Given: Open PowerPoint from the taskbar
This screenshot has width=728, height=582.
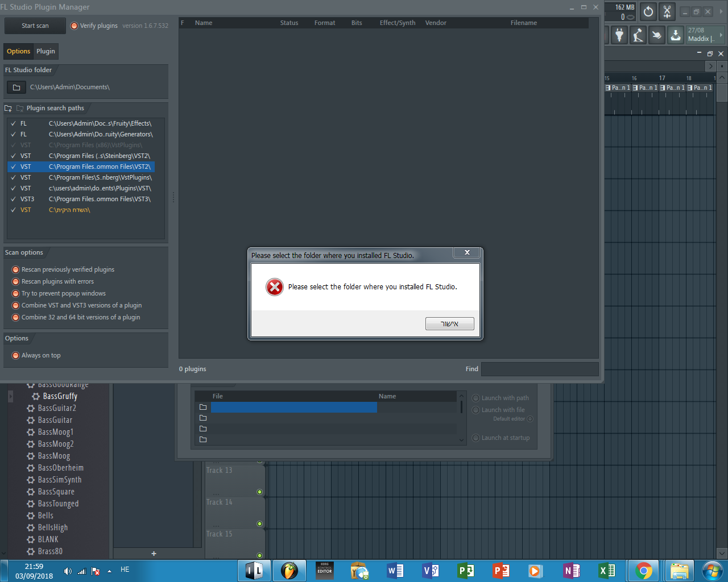Looking at the screenshot, I should [500, 571].
